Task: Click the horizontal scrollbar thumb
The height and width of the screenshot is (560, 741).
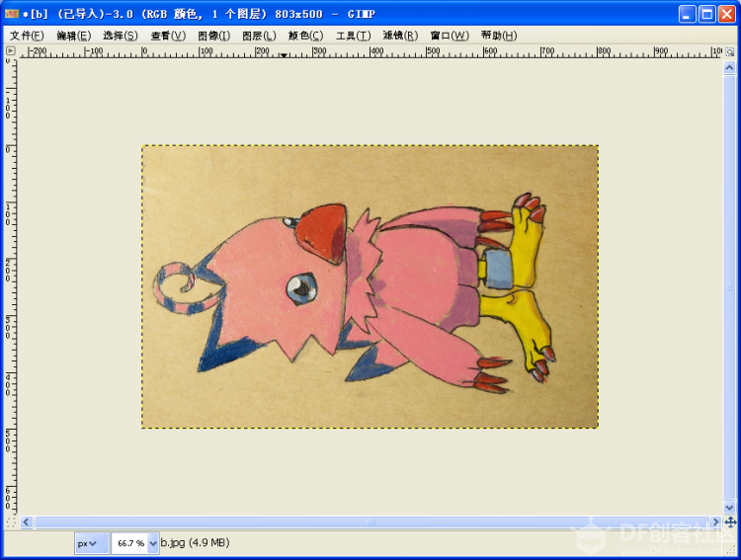Action: (370, 522)
